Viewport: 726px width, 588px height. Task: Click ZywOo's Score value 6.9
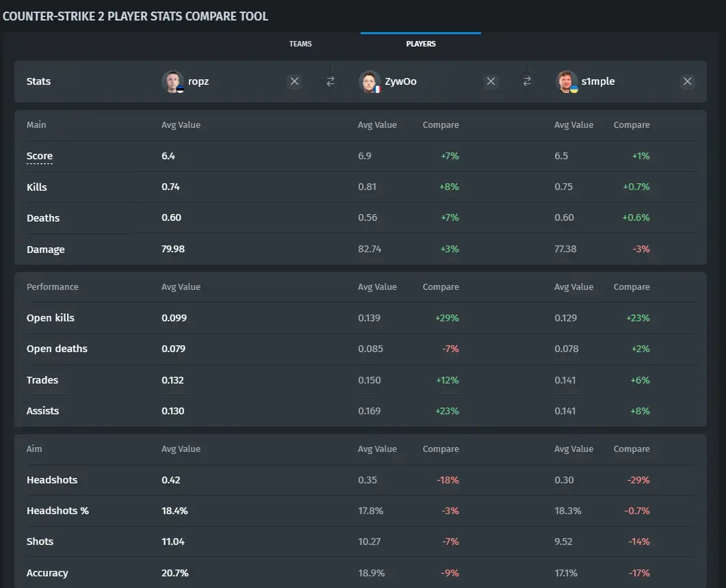[x=365, y=156]
